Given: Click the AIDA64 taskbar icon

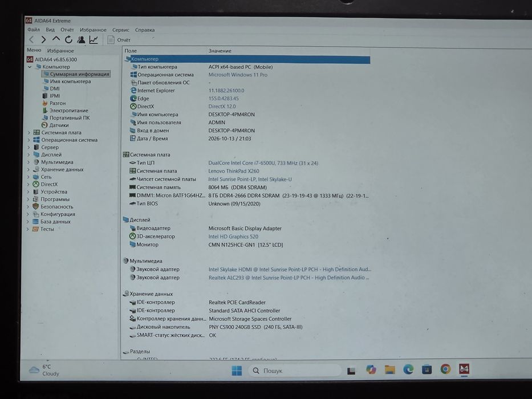Looking at the screenshot, I should point(464,369).
